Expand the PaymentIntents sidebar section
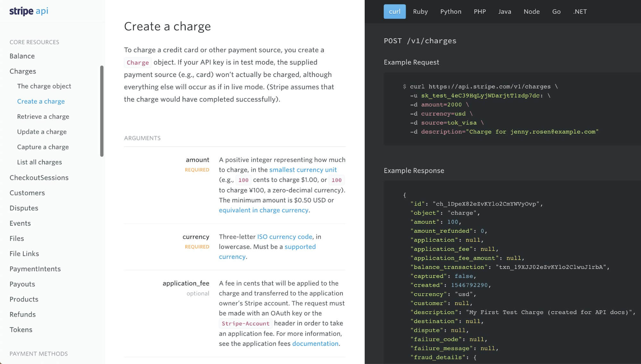The height and width of the screenshot is (364, 641). [x=35, y=268]
